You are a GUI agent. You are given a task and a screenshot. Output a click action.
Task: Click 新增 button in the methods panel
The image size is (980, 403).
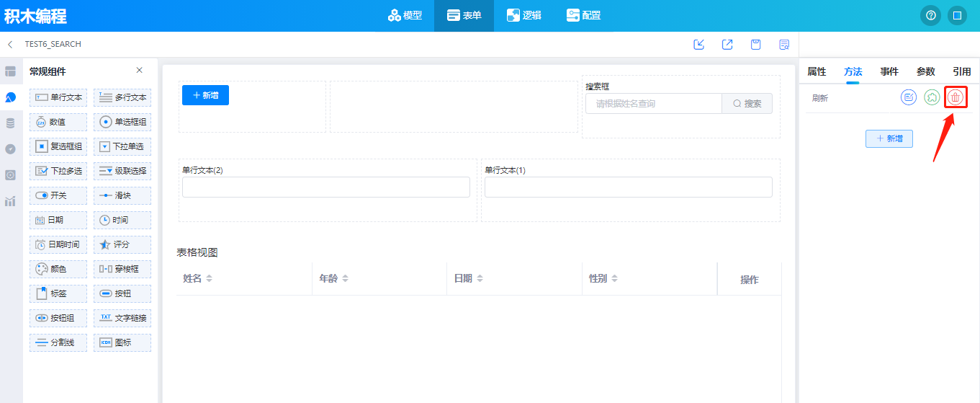click(889, 138)
